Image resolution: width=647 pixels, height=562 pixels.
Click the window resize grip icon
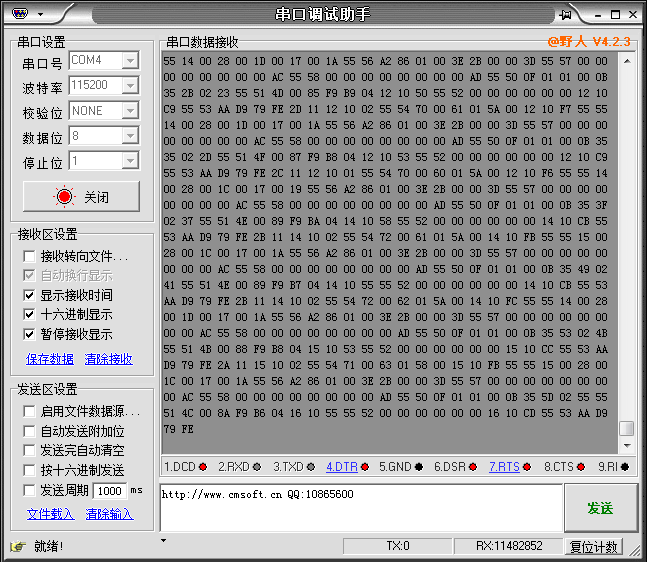pos(634,550)
